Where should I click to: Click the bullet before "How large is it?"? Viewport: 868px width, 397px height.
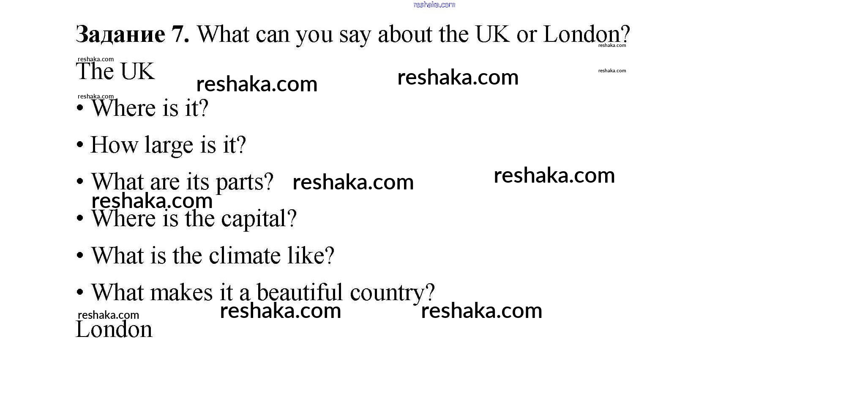click(80, 145)
